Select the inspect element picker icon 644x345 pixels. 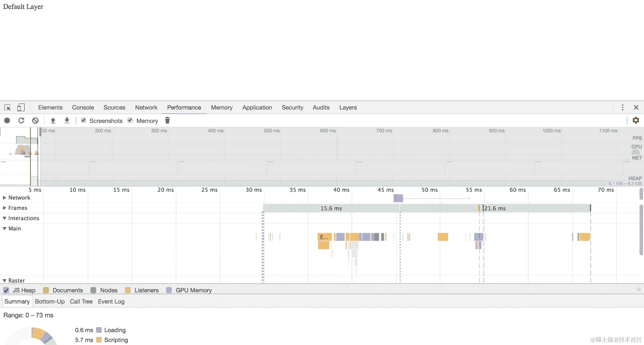pyautogui.click(x=7, y=107)
